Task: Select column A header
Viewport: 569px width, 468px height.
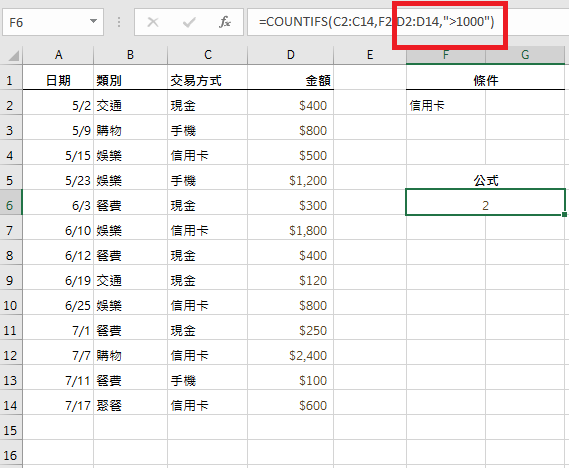Action: (58, 55)
